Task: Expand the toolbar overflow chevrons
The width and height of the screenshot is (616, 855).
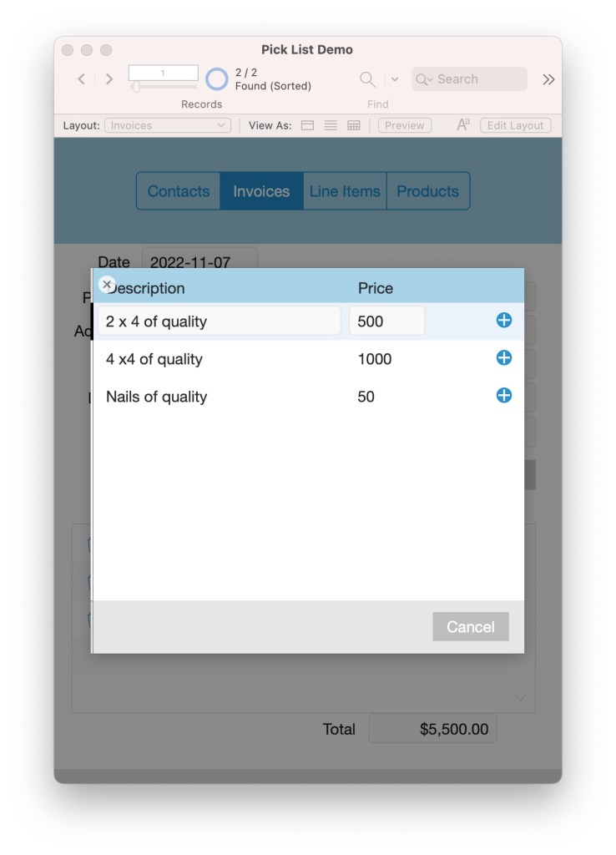Action: coord(548,79)
